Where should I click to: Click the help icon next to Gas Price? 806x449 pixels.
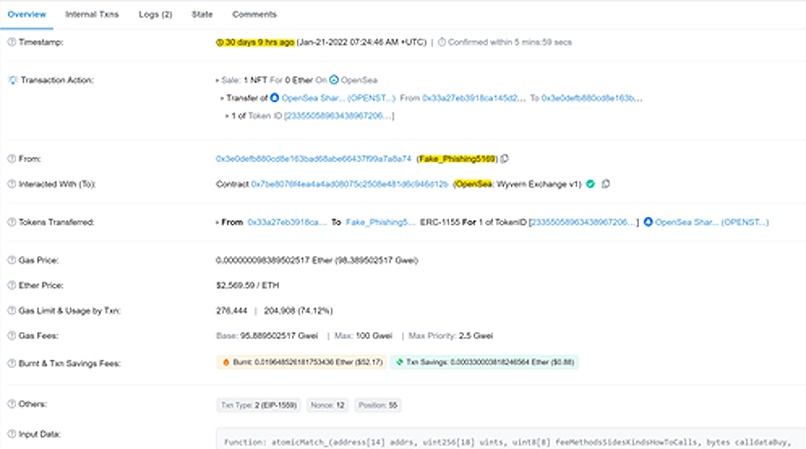point(11,260)
